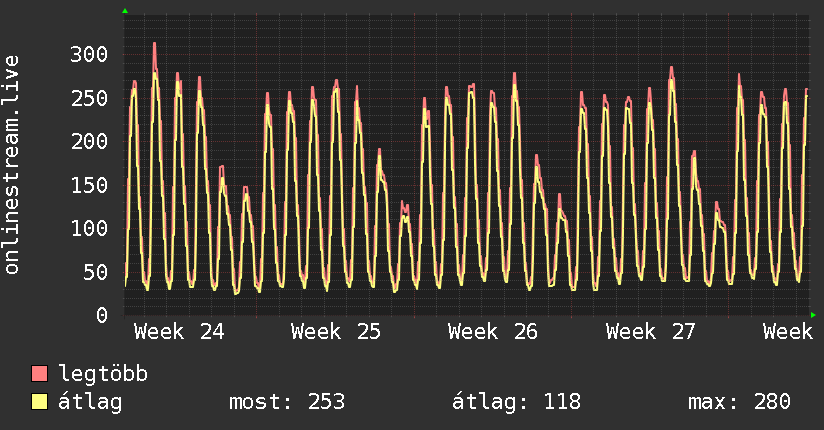Click the onlinestream.live vertical axis title
The width and height of the screenshot is (824, 430).
tap(11, 165)
